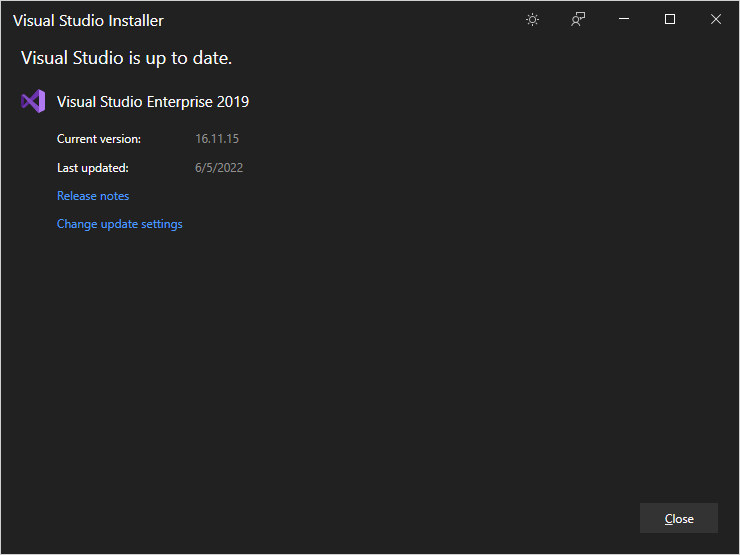The height and width of the screenshot is (555, 740).
Task: Select the version number 16.11.15
Action: pyautogui.click(x=217, y=139)
